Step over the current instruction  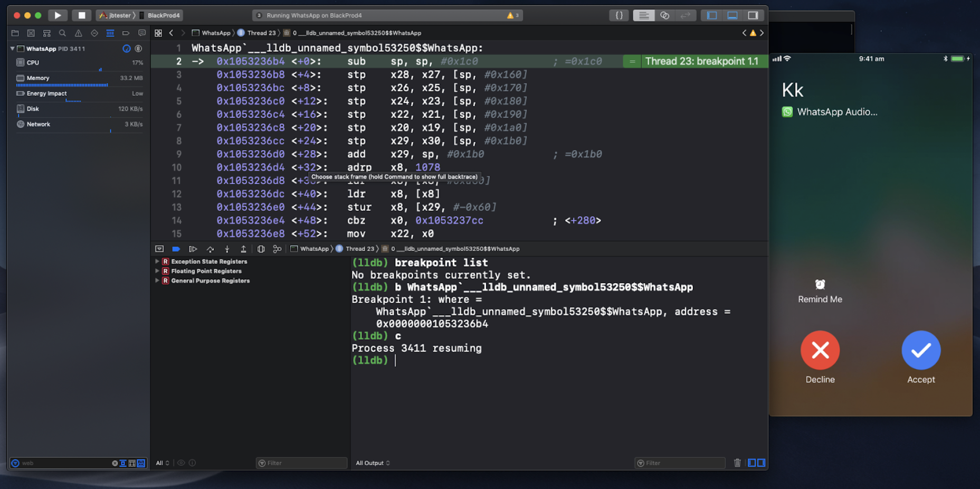pos(210,249)
